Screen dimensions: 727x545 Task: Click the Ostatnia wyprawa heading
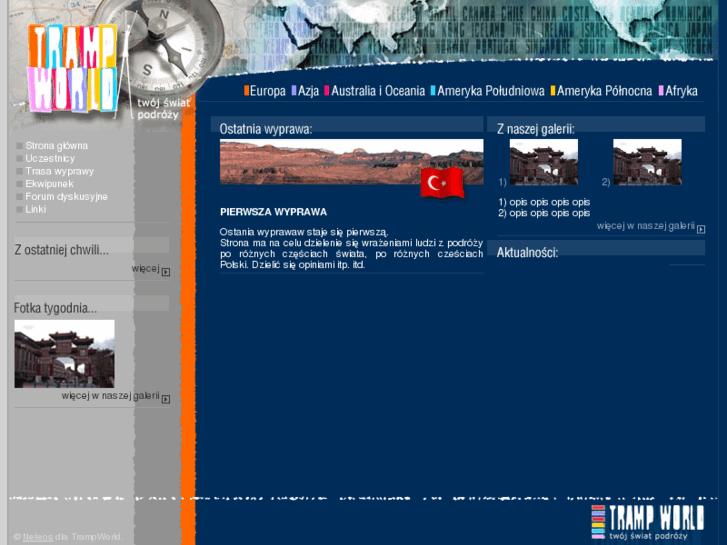[x=266, y=129]
